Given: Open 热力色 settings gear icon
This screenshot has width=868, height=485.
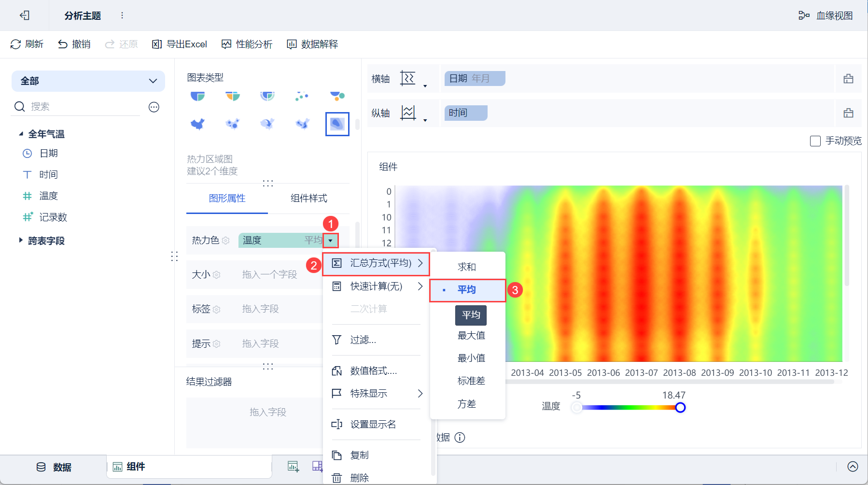Looking at the screenshot, I should (x=225, y=240).
